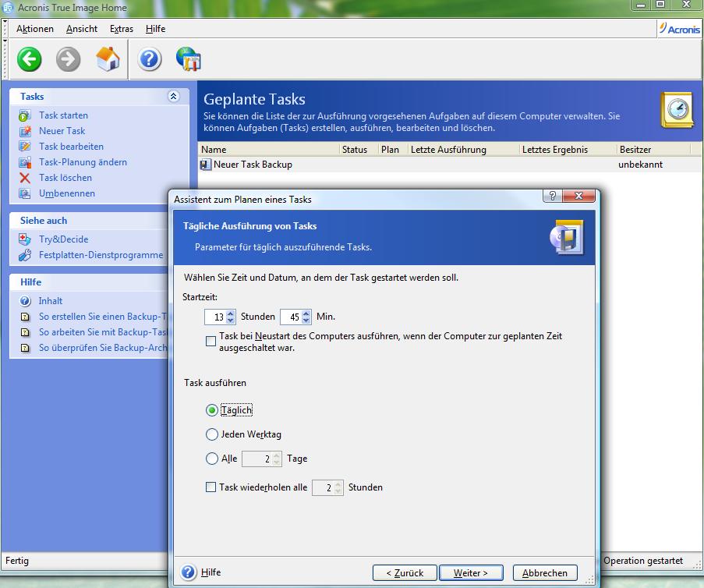The width and height of the screenshot is (704, 588).
Task: Click the clock icon in Geplante Tasks header
Action: pos(677,110)
